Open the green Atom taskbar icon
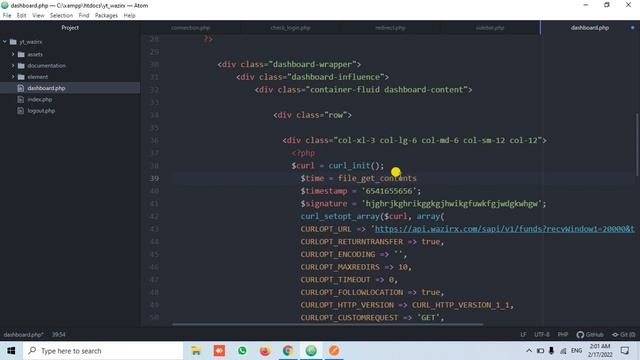 point(311,351)
